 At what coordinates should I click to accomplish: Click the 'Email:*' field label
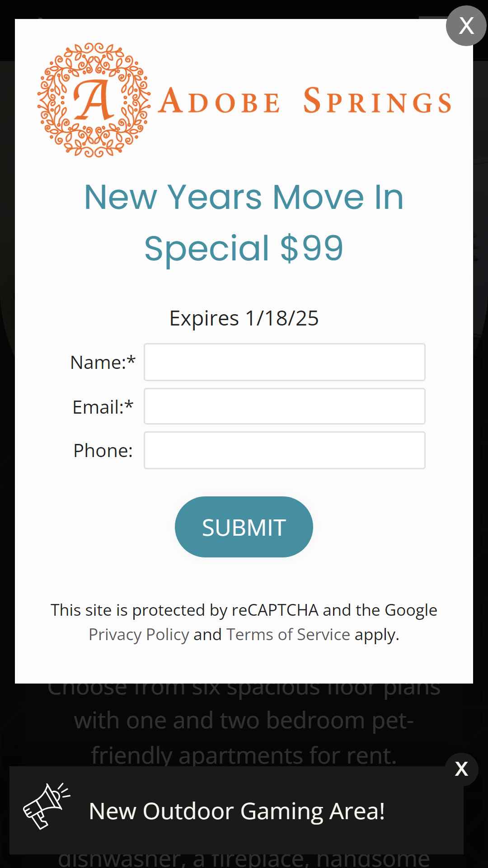[x=103, y=407]
